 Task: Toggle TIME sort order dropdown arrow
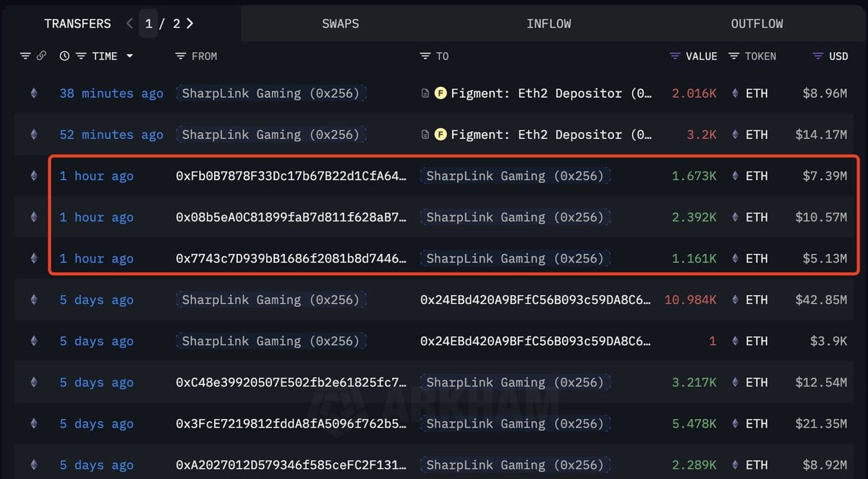129,56
